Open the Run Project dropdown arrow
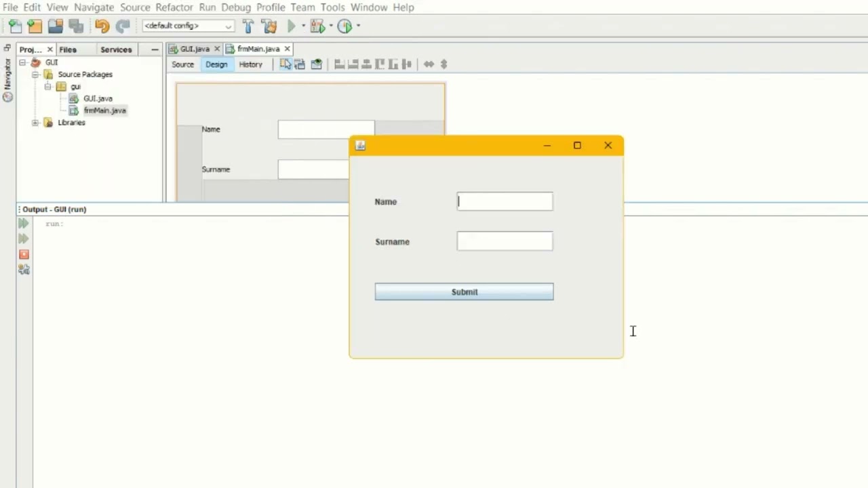This screenshot has width=868, height=488. pyautogui.click(x=302, y=26)
